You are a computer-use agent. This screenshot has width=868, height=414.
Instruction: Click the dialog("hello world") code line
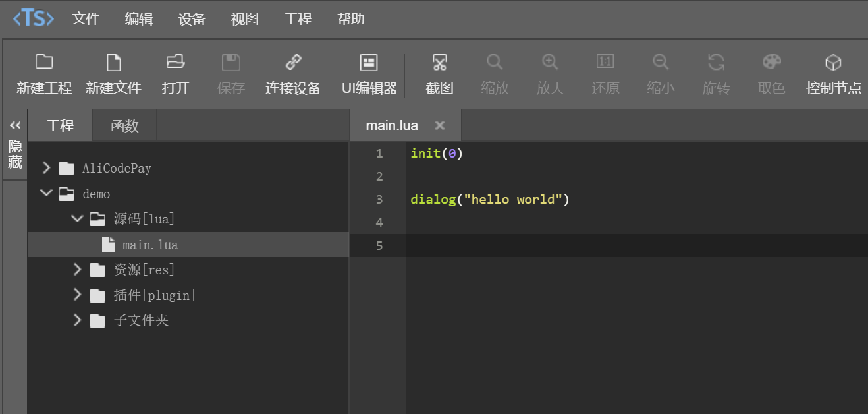tap(489, 200)
